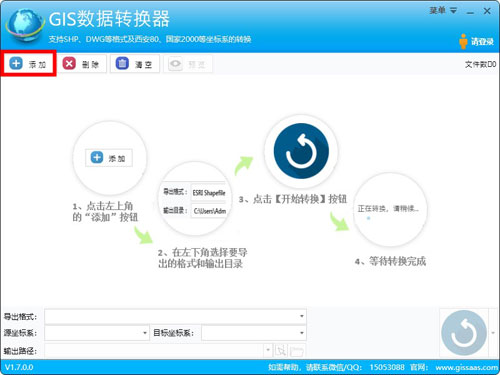Viewport: 500px width, 375px height.
Task: Click the 添加 (add) button in the toolbar
Action: click(28, 64)
